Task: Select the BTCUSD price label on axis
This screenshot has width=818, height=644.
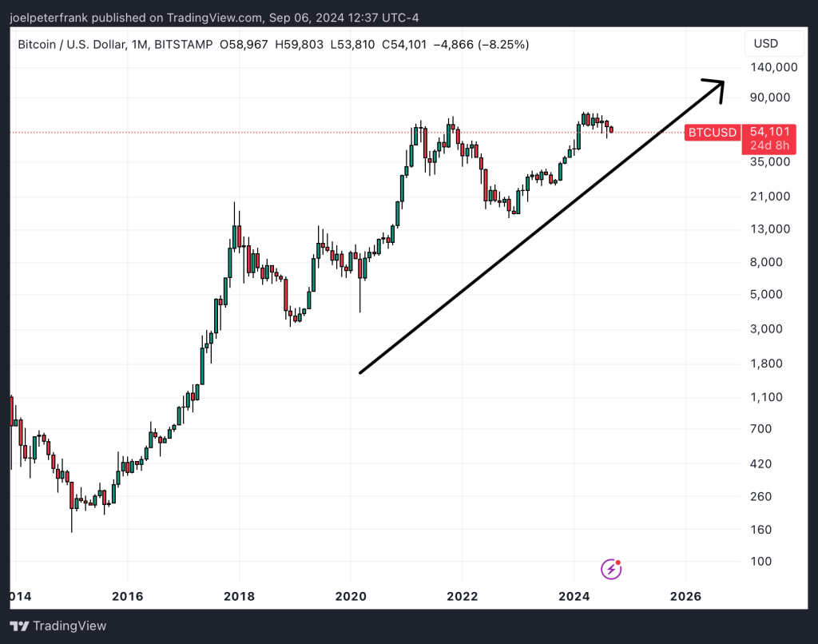Action: 712,133
